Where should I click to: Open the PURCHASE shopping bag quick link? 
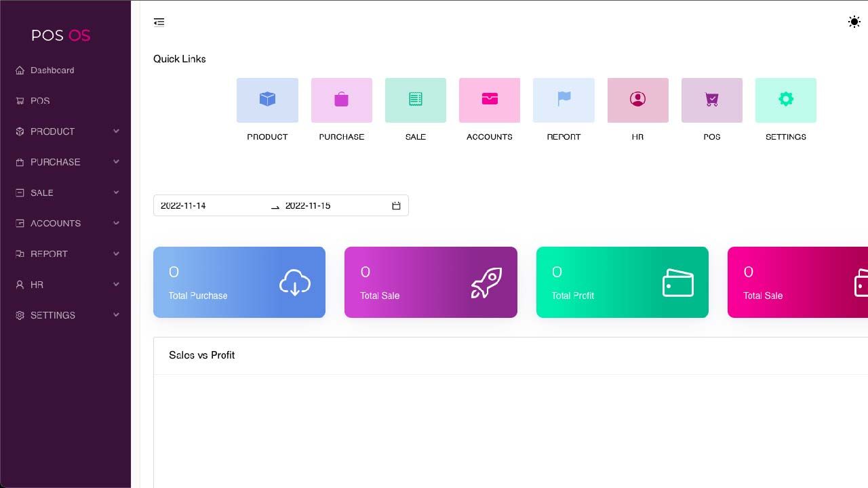(x=341, y=100)
